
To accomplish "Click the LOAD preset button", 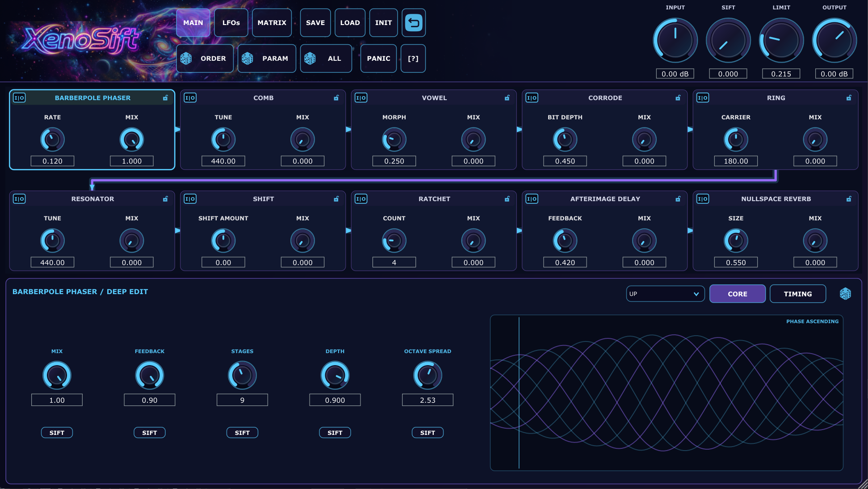I will click(350, 23).
